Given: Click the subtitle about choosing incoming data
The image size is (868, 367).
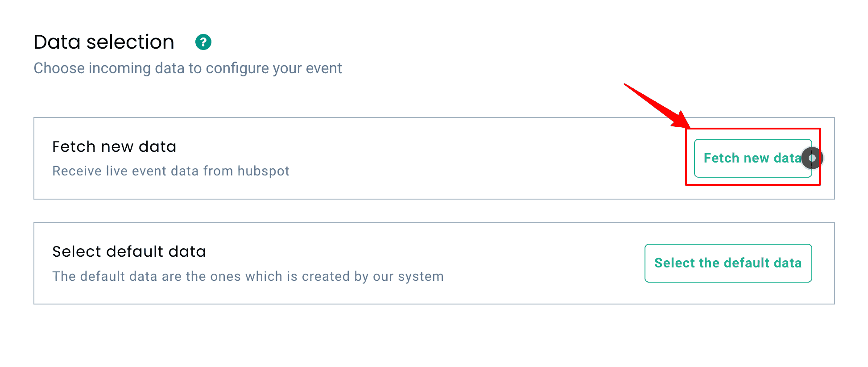Looking at the screenshot, I should coord(188,68).
